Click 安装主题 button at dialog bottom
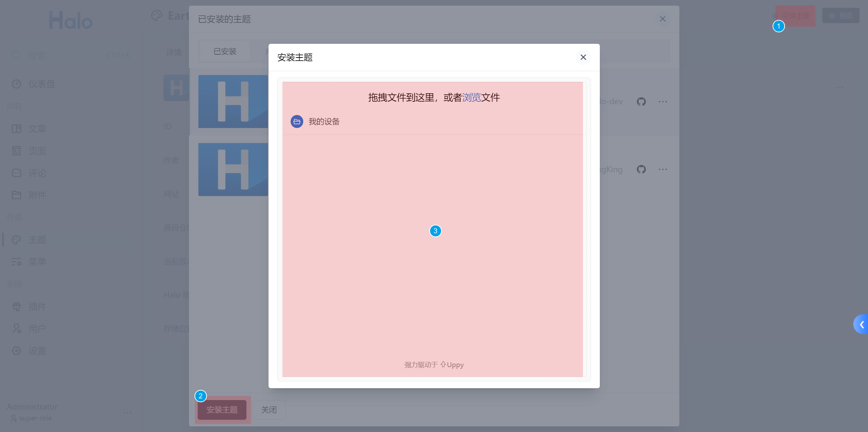Screen dimensions: 868x432 (x=222, y=410)
